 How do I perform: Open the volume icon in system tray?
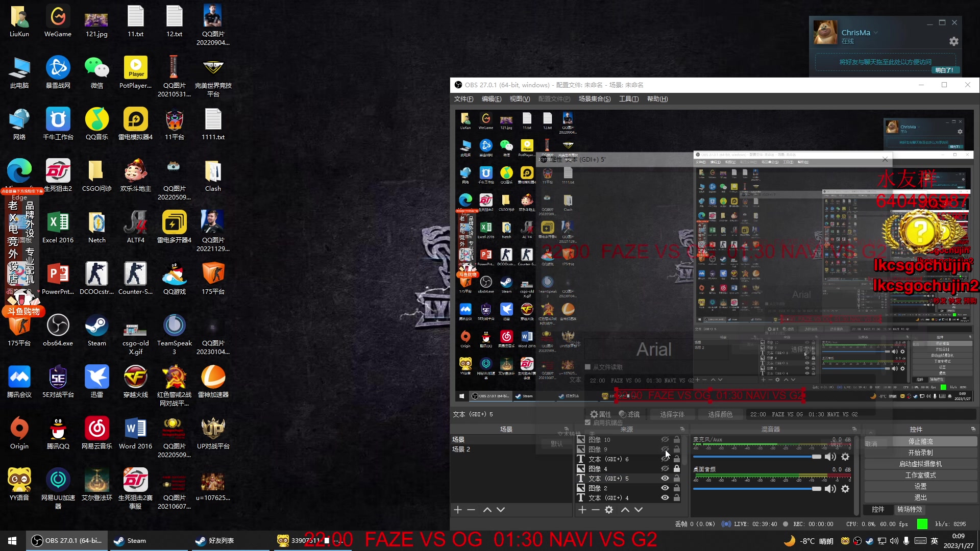click(894, 541)
